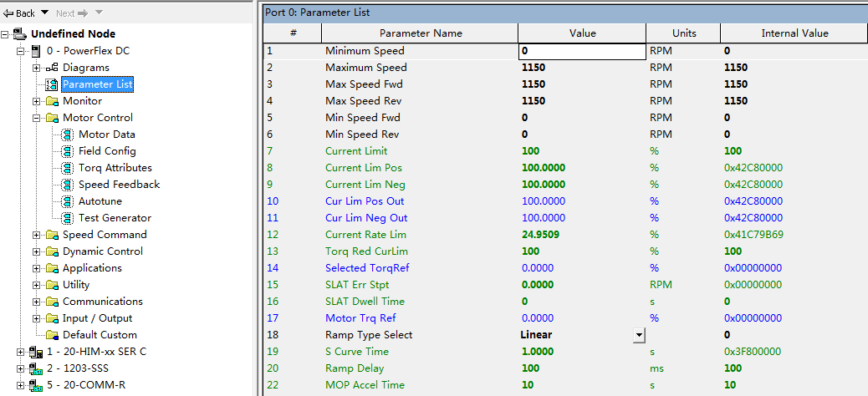Expand the Speed Command folder

tap(37, 235)
